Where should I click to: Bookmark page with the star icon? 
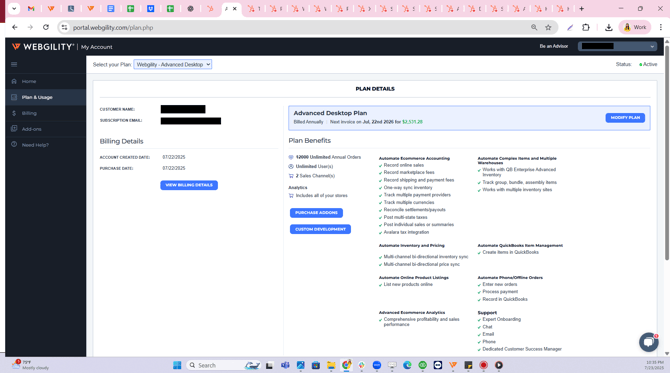coord(548,27)
